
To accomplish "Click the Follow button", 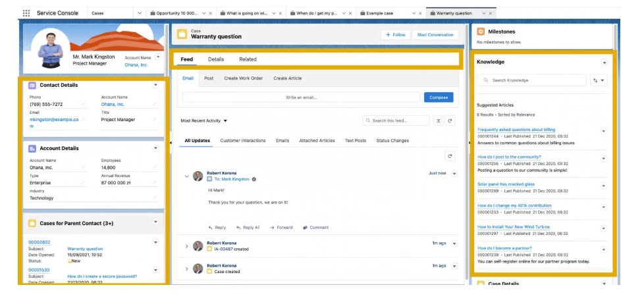I will 396,35.
